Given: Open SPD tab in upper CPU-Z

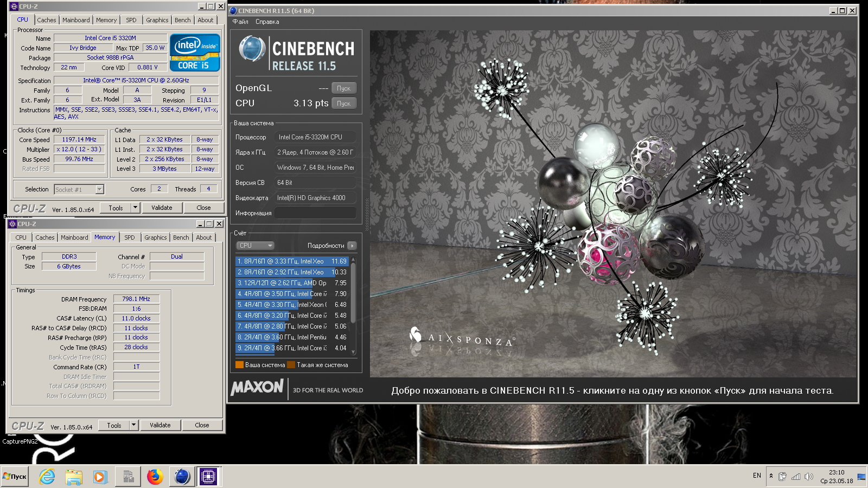Looking at the screenshot, I should [x=131, y=20].
